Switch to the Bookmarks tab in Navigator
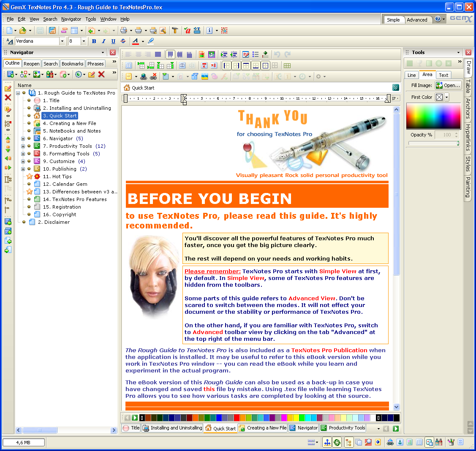 pos(72,64)
